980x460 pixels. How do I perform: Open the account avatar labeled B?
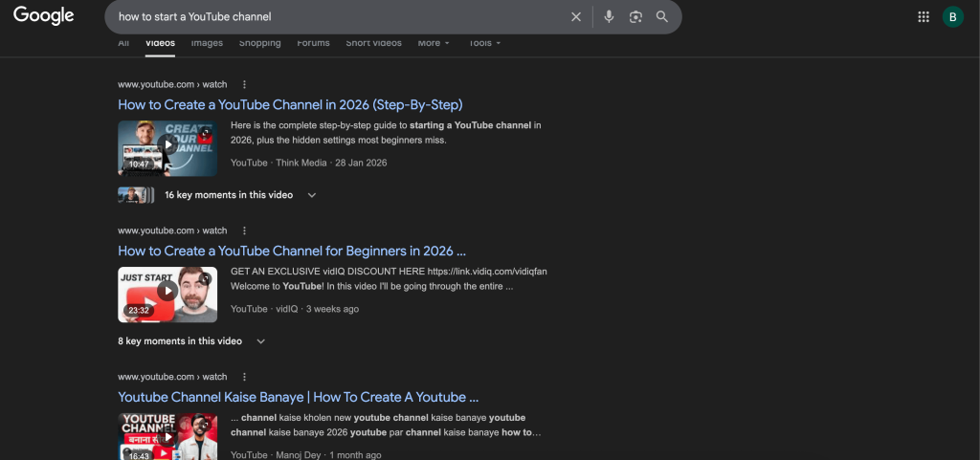pyautogui.click(x=952, y=17)
